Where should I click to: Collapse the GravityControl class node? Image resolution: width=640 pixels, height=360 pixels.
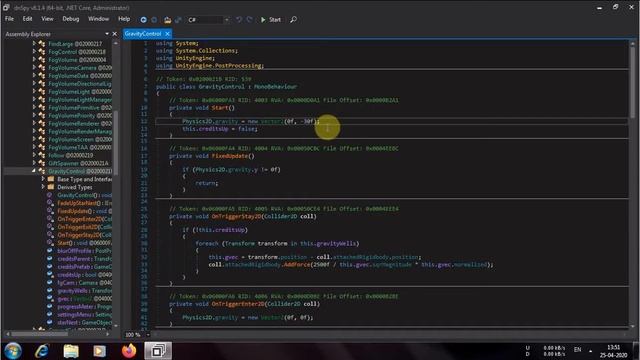[x=34, y=171]
